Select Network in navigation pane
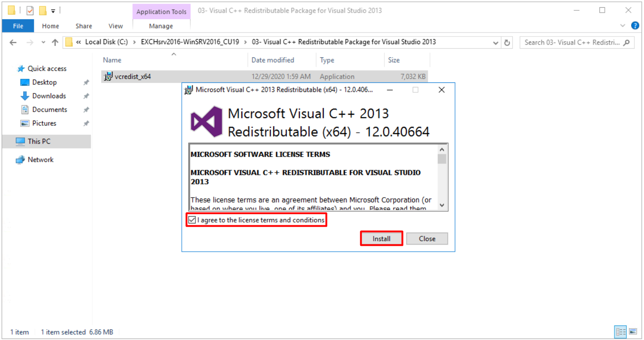 (41, 160)
